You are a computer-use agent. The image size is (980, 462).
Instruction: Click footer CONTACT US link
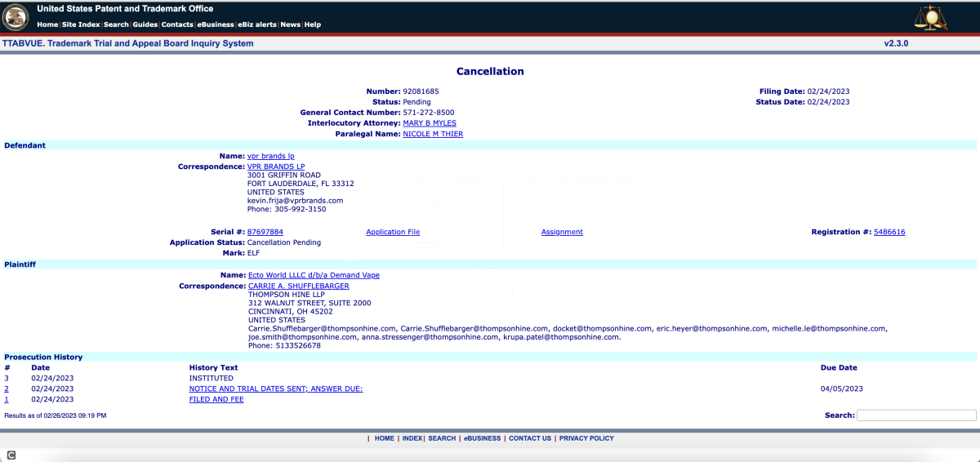click(530, 438)
